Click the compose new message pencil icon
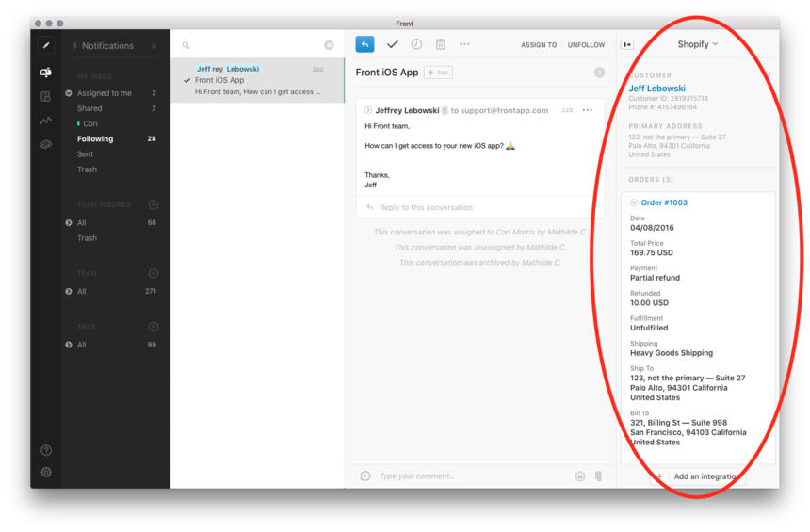The width and height of the screenshot is (810, 532). 45,45
